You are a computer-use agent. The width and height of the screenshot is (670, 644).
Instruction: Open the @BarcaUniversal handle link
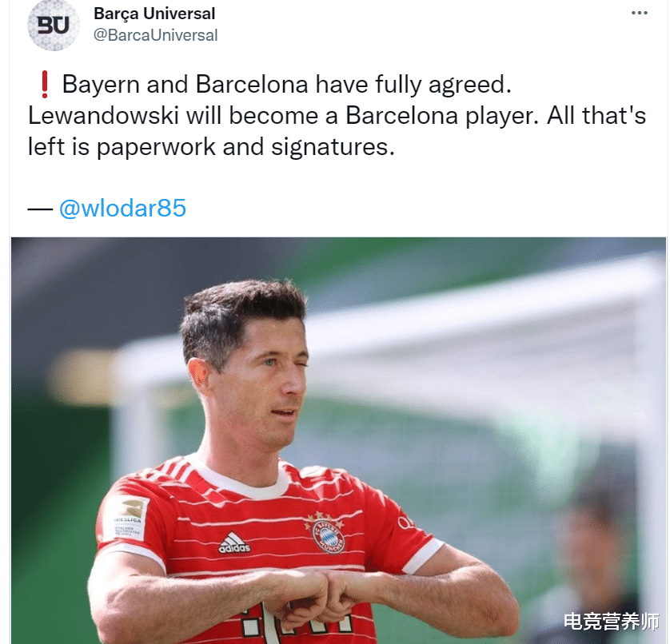[x=156, y=35]
